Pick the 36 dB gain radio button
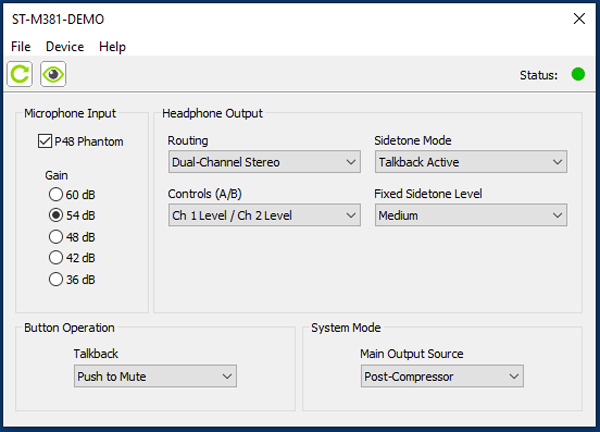Image resolution: width=600 pixels, height=432 pixels. tap(56, 280)
